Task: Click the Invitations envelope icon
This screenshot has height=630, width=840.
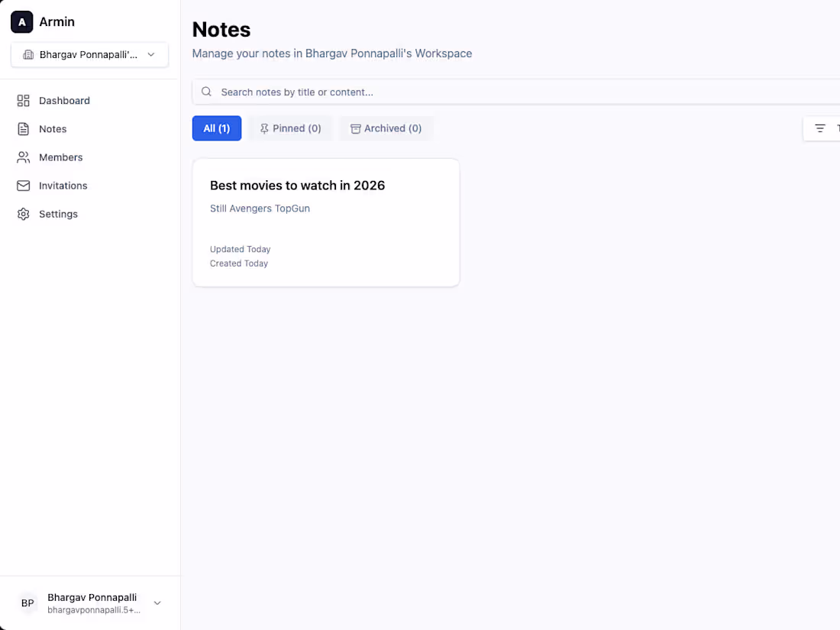Action: click(24, 185)
